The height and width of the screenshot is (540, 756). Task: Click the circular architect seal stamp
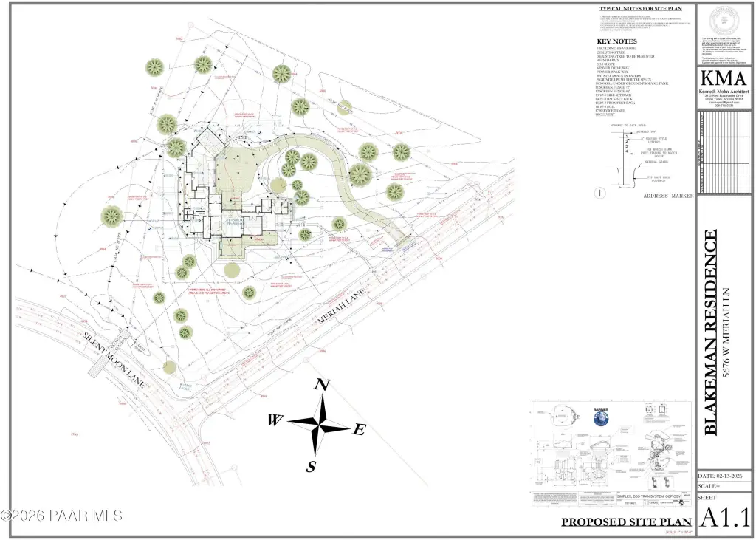(x=725, y=21)
